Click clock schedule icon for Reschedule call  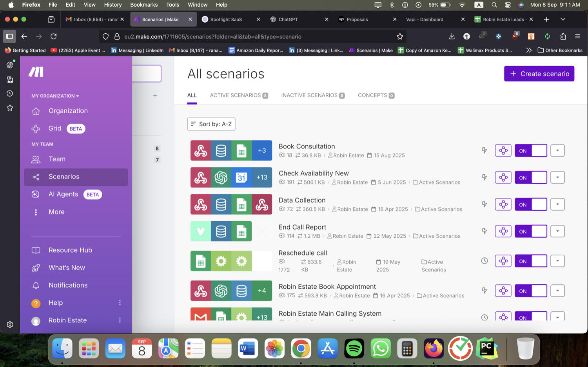pos(485,261)
